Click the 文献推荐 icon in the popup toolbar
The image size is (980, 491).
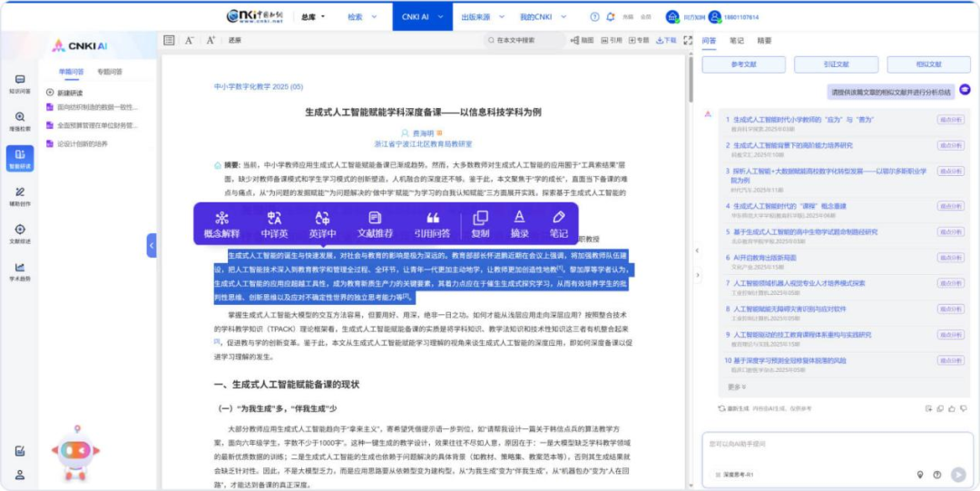[375, 218]
